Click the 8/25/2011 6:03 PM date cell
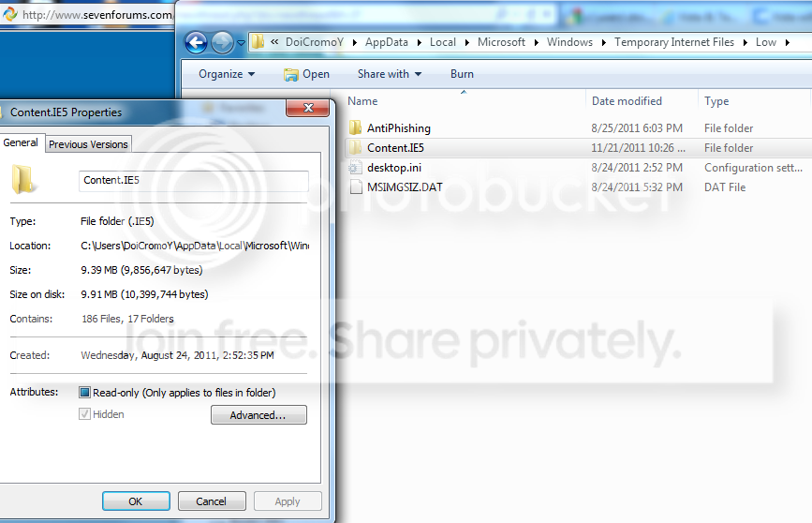 [x=637, y=128]
